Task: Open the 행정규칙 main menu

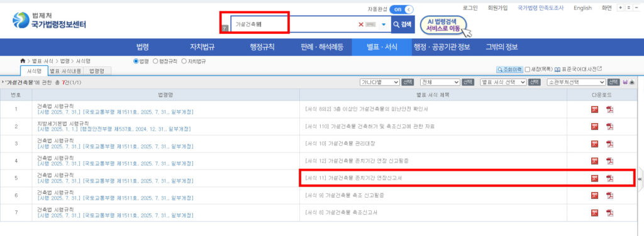Action: pos(262,47)
